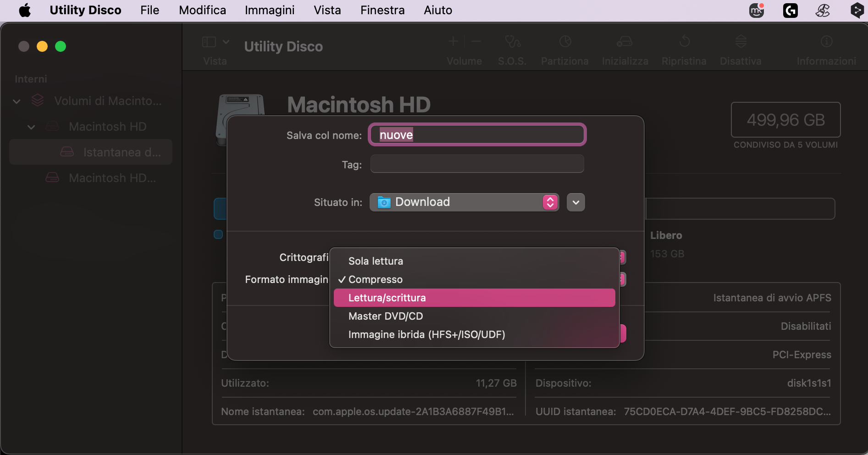868x455 pixels.
Task: Click the add Volume plus icon
Action: pos(453,42)
